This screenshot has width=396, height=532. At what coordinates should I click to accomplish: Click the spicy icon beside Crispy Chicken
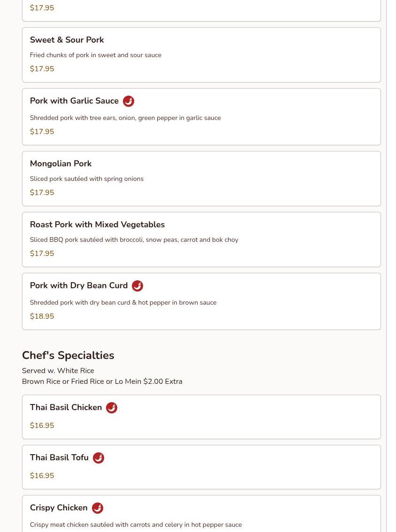97,508
